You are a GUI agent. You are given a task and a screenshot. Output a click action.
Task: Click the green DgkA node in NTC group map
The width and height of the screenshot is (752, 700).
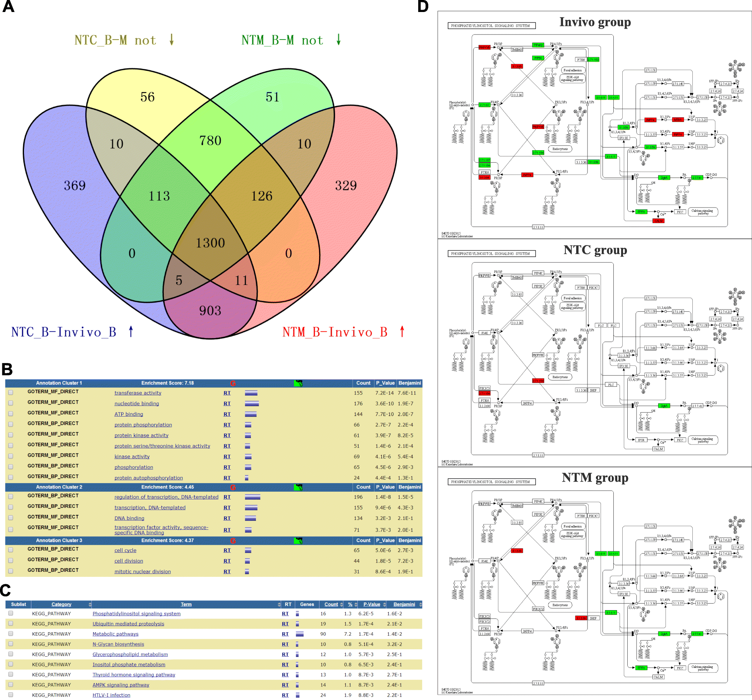click(664, 406)
